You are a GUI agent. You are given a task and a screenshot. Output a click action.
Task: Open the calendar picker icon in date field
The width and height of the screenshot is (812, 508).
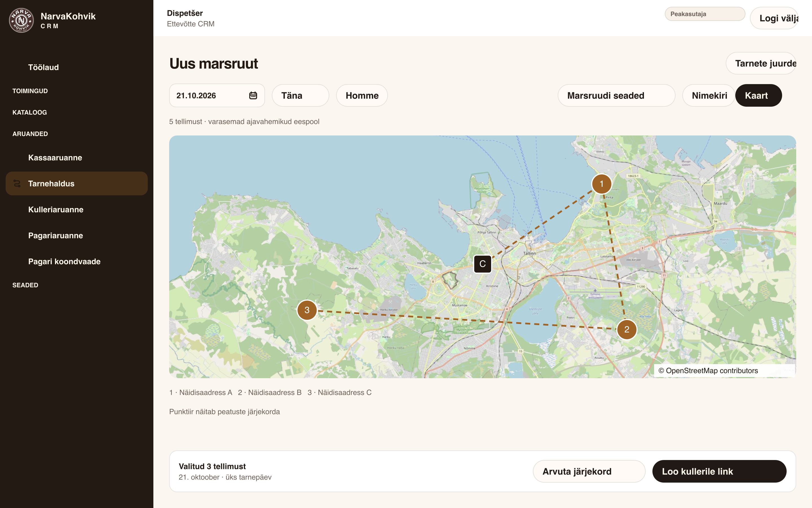point(253,95)
